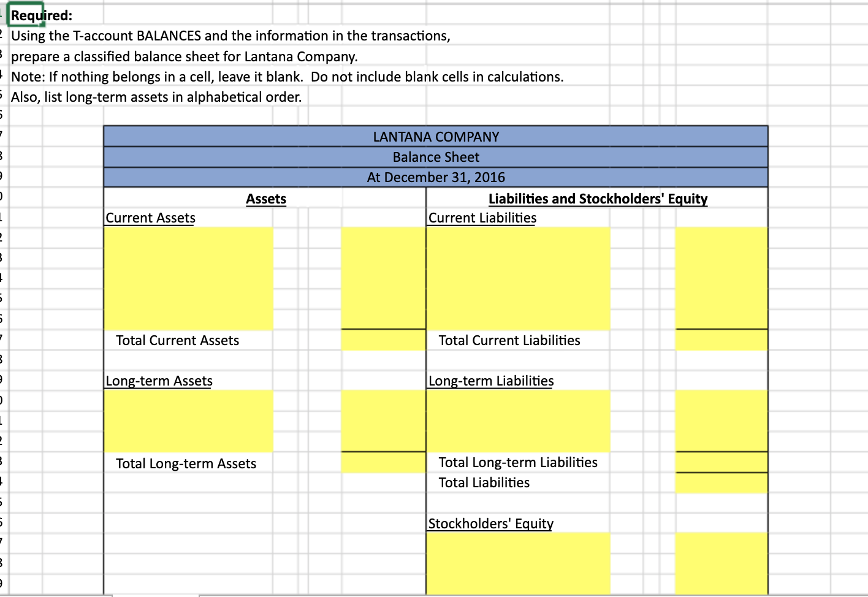This screenshot has height=597, width=868.
Task: Select the 'Balance Sheet' header cell
Action: [x=436, y=157]
